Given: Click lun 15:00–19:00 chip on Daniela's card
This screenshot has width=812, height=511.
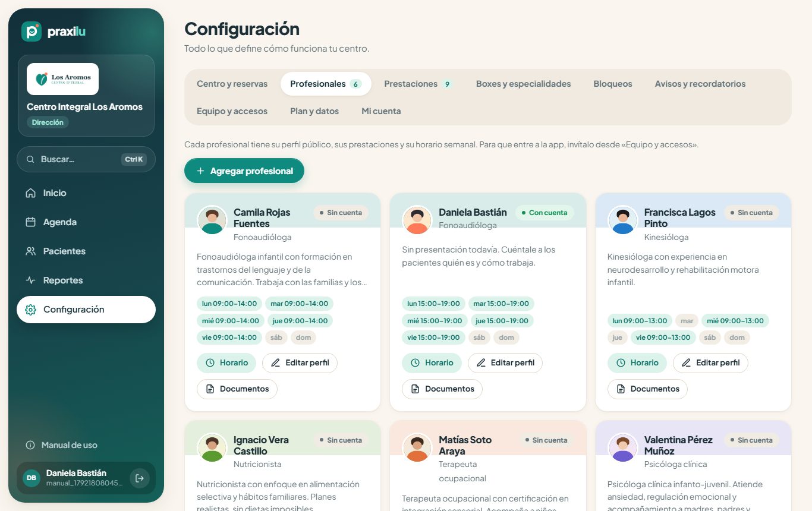Looking at the screenshot, I should pyautogui.click(x=433, y=304).
